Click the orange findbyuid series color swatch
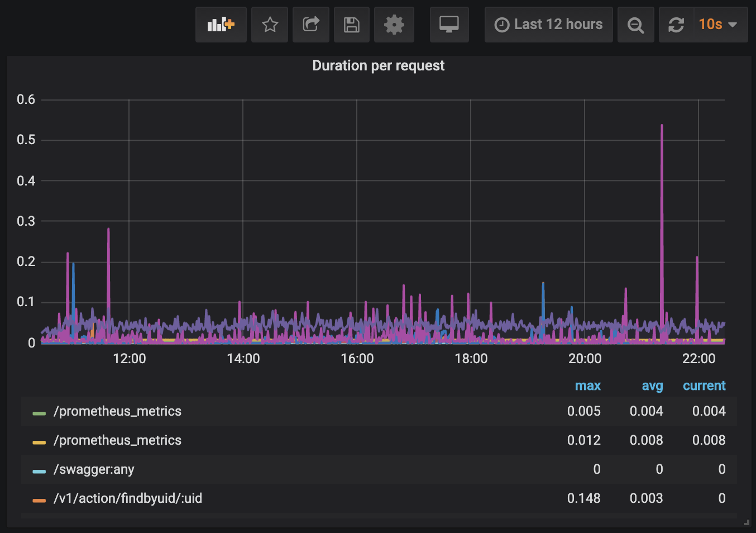 (x=39, y=501)
